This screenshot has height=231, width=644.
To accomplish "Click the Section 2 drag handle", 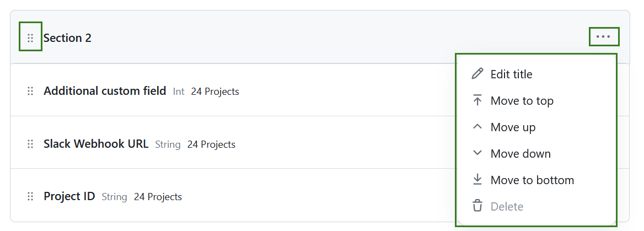I will [30, 38].
